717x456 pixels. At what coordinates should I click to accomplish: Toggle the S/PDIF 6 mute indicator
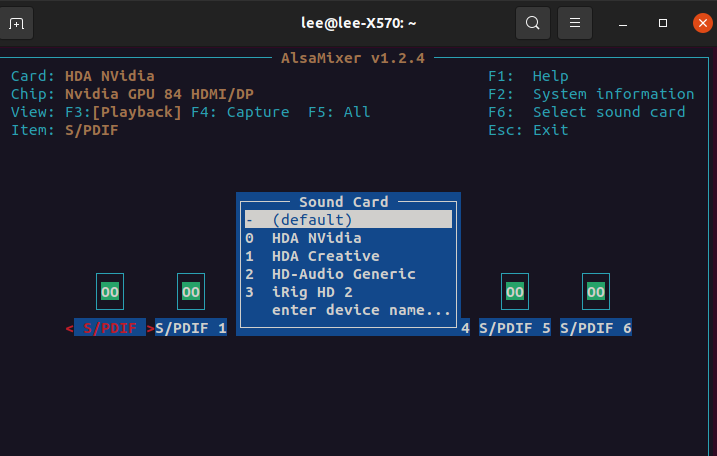tap(596, 292)
